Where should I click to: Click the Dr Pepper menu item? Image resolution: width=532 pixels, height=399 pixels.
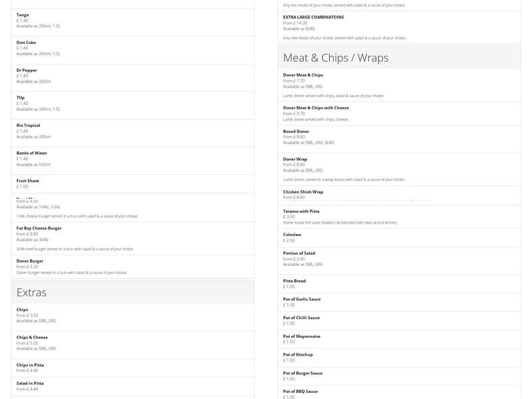(27, 70)
